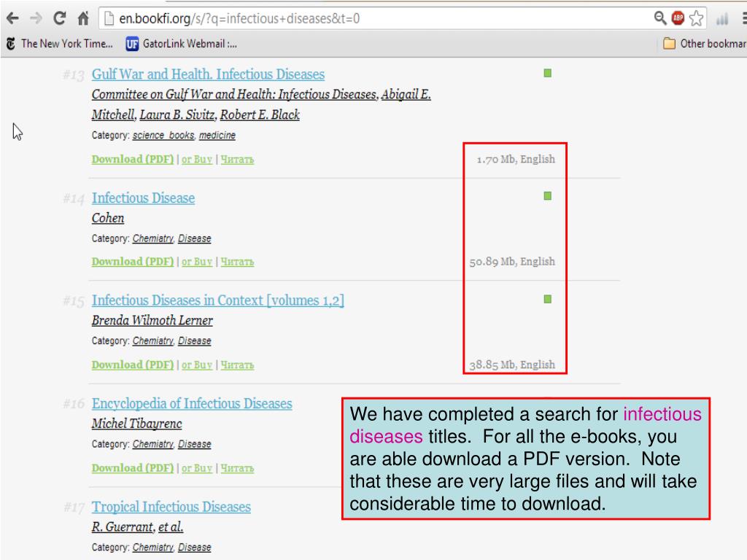The image size is (747, 560).
Task: Click 'et al.' author link for Tropical Infectious Diseases
Action: (171, 527)
